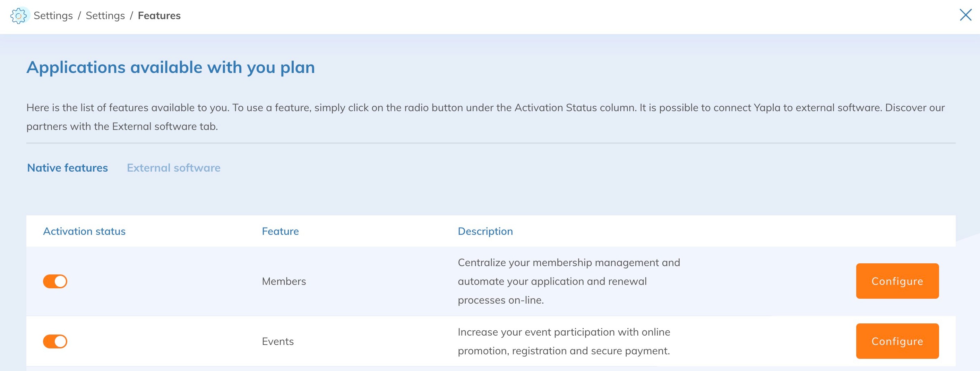Image resolution: width=980 pixels, height=371 pixels.
Task: Click the bold Features breadcrumb label
Action: [x=159, y=16]
